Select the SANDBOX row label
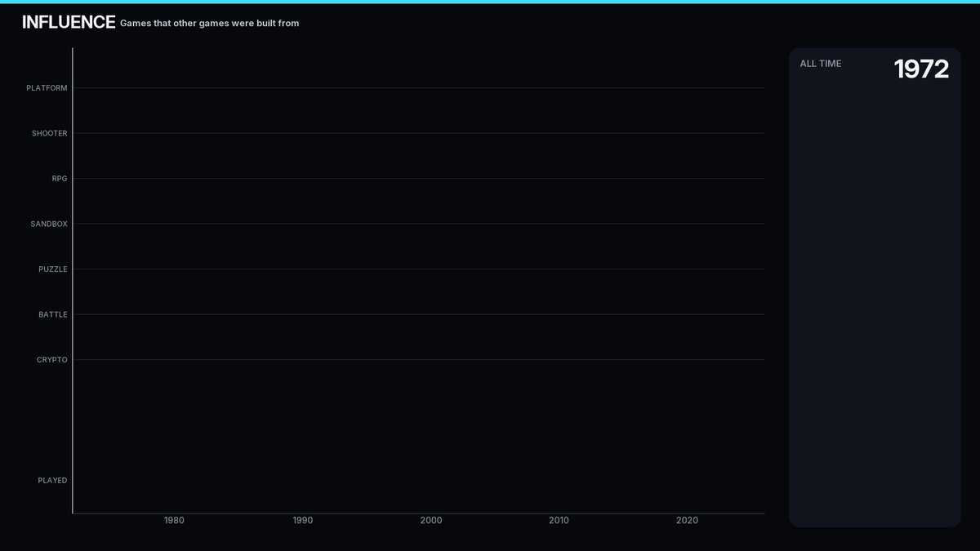This screenshot has height=551, width=980. point(49,224)
